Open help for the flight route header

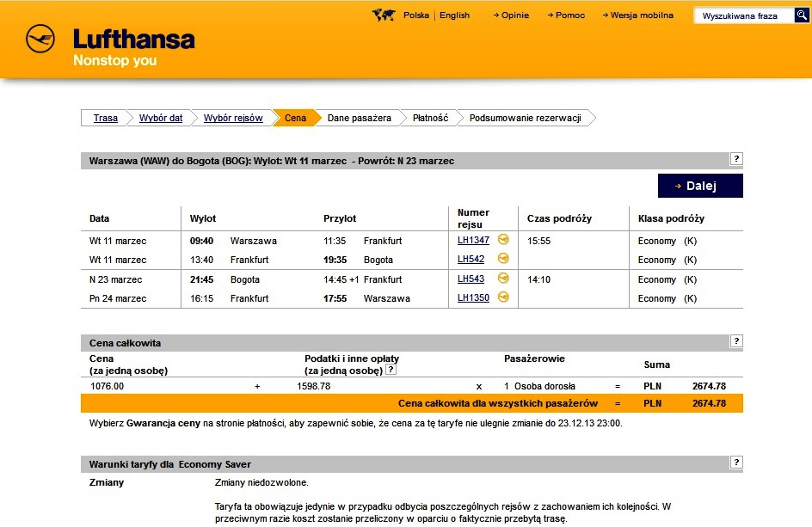tap(736, 159)
